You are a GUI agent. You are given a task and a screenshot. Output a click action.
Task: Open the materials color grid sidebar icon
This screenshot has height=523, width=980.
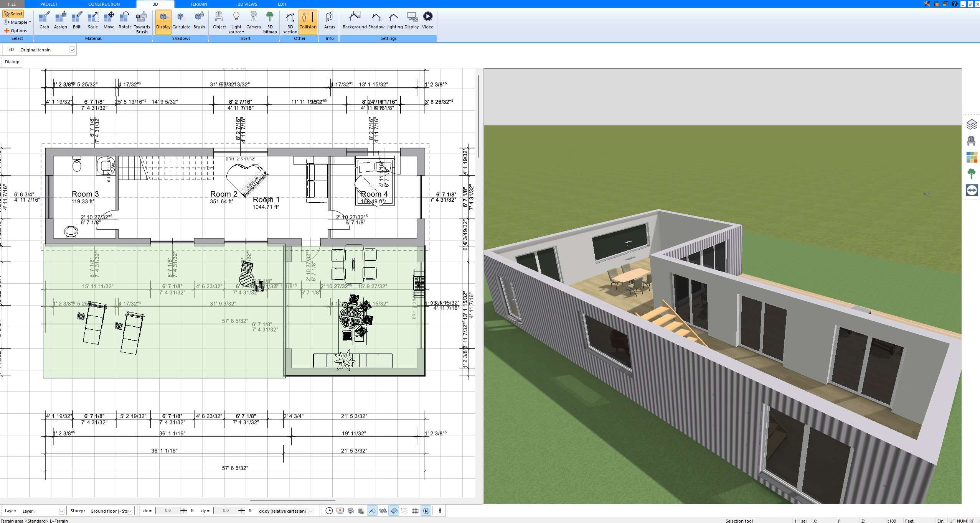(x=971, y=157)
